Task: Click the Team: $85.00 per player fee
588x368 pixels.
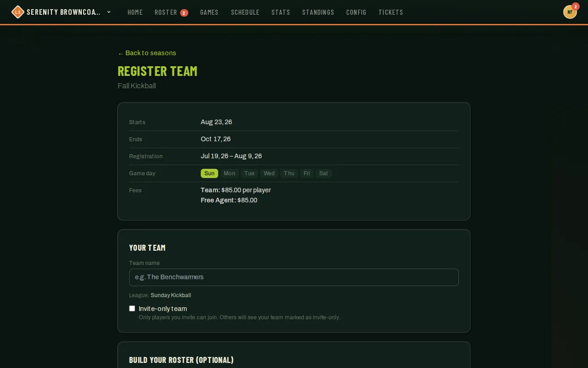Action: click(236, 190)
